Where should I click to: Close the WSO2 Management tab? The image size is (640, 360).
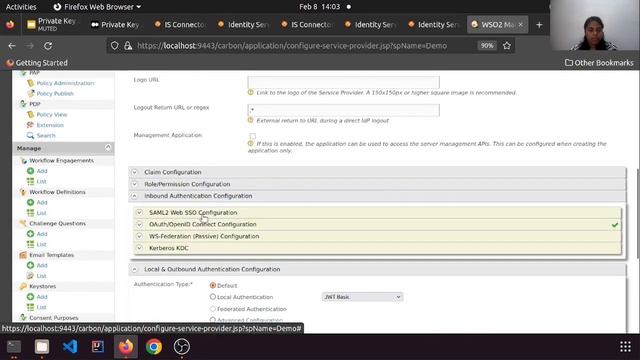point(520,24)
